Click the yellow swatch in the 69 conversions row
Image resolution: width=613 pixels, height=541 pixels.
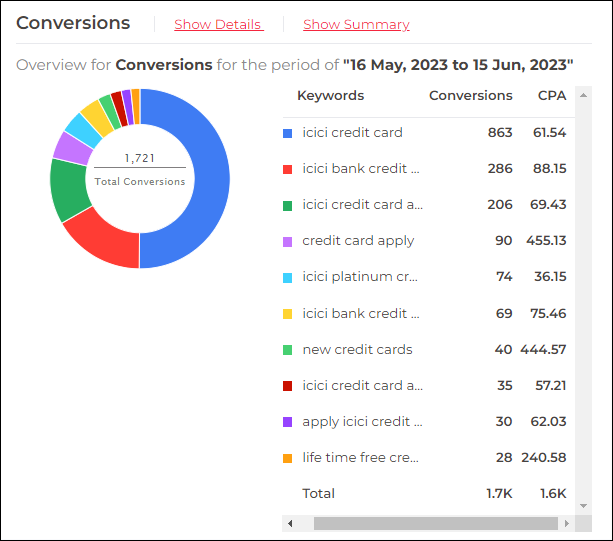point(287,314)
